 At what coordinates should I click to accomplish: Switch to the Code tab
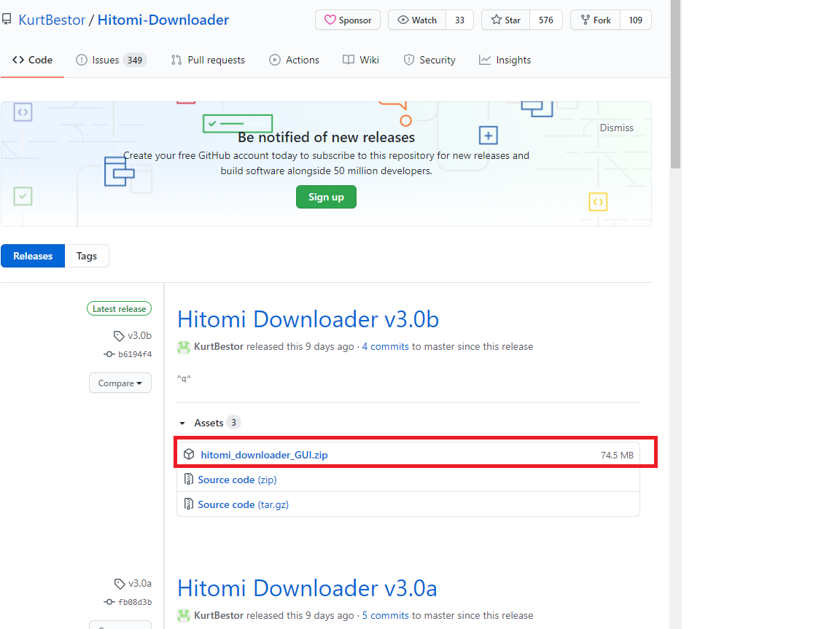[32, 60]
